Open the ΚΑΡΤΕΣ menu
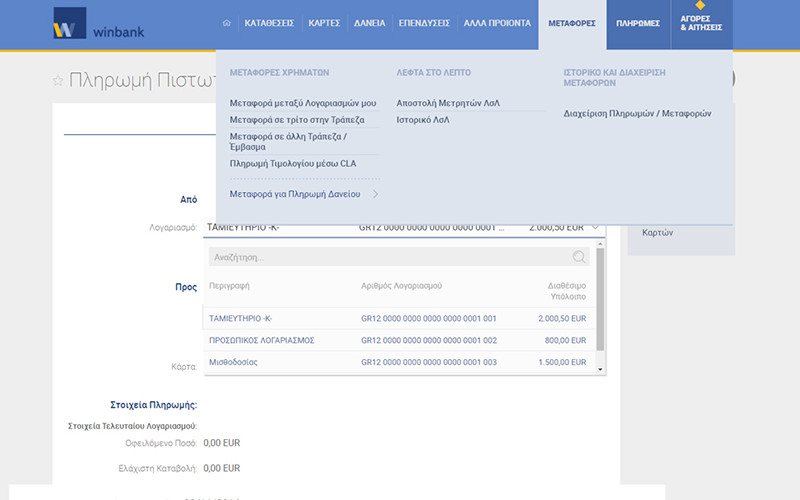The width and height of the screenshot is (800, 500). pos(325,22)
